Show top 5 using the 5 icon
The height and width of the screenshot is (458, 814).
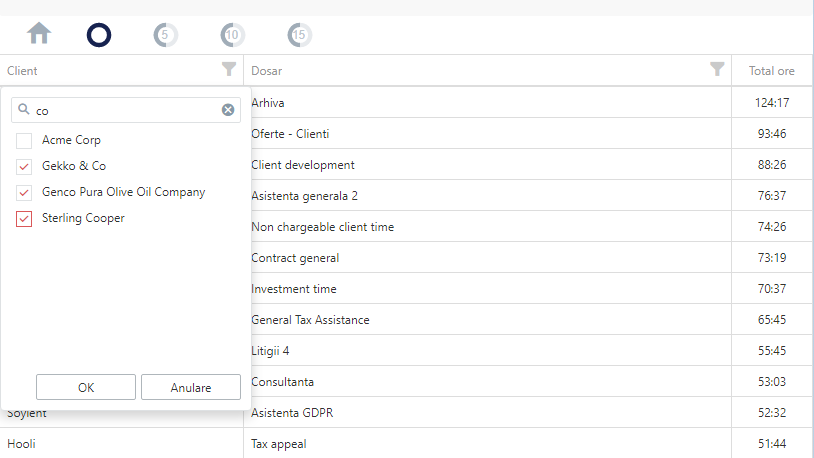pos(166,35)
